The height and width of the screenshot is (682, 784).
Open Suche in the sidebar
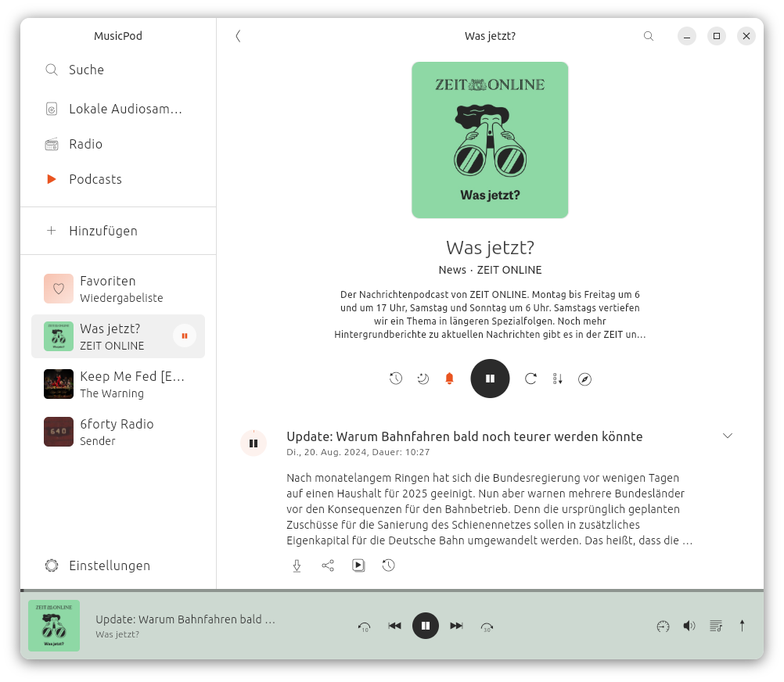point(118,70)
